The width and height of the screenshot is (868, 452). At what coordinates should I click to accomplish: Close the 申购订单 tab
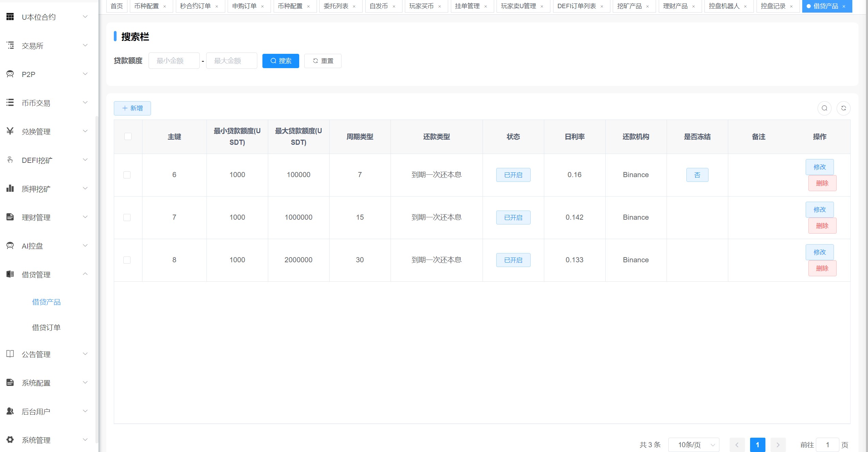[262, 6]
